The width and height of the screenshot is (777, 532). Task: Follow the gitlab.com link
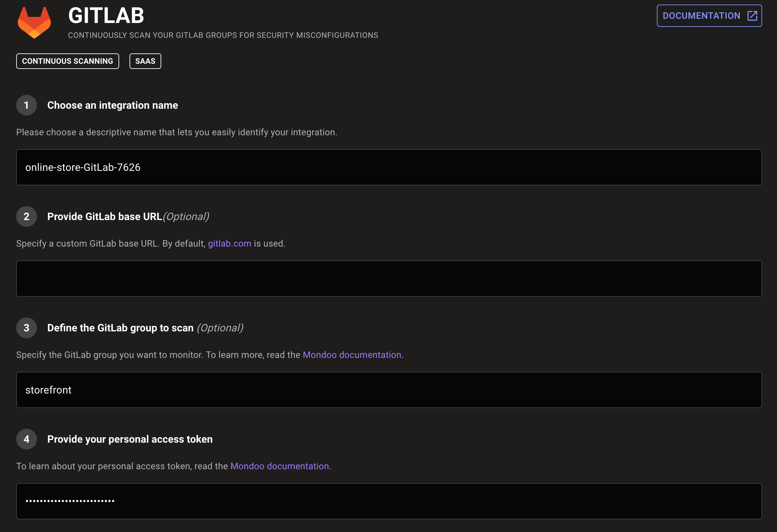(x=229, y=244)
